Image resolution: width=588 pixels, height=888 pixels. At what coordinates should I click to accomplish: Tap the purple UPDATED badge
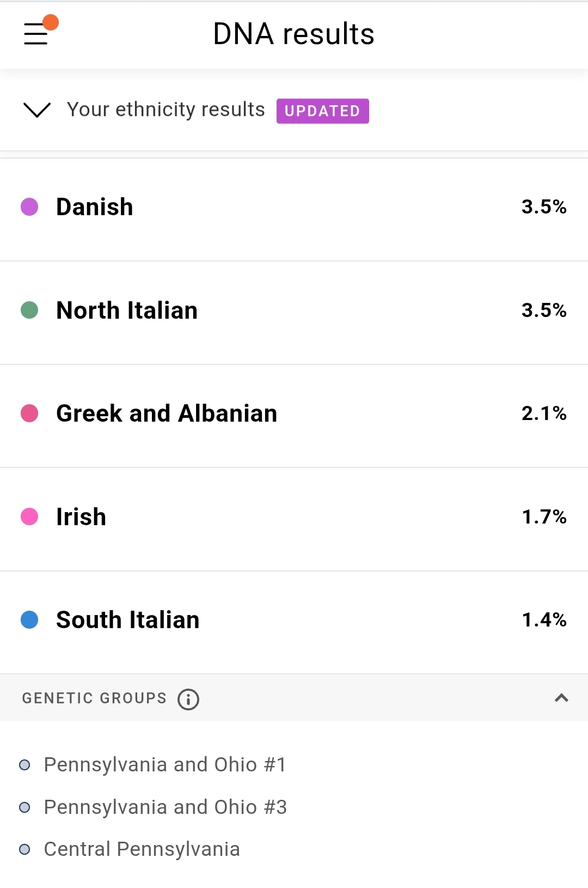(x=322, y=111)
